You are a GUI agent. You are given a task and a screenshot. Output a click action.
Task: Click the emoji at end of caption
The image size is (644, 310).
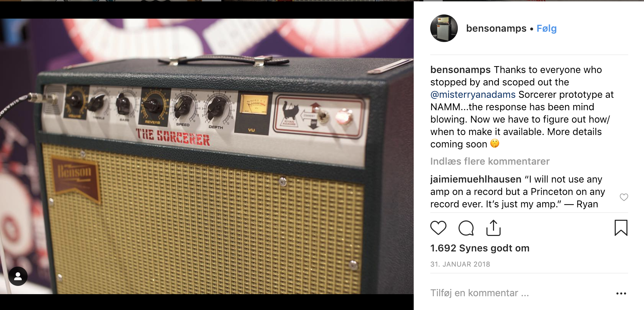495,144
